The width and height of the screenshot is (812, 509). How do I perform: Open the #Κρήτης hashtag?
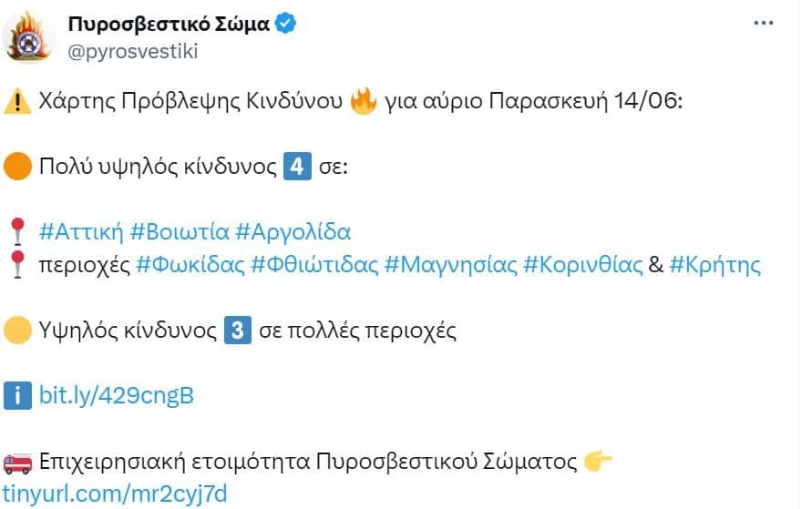pyautogui.click(x=715, y=265)
